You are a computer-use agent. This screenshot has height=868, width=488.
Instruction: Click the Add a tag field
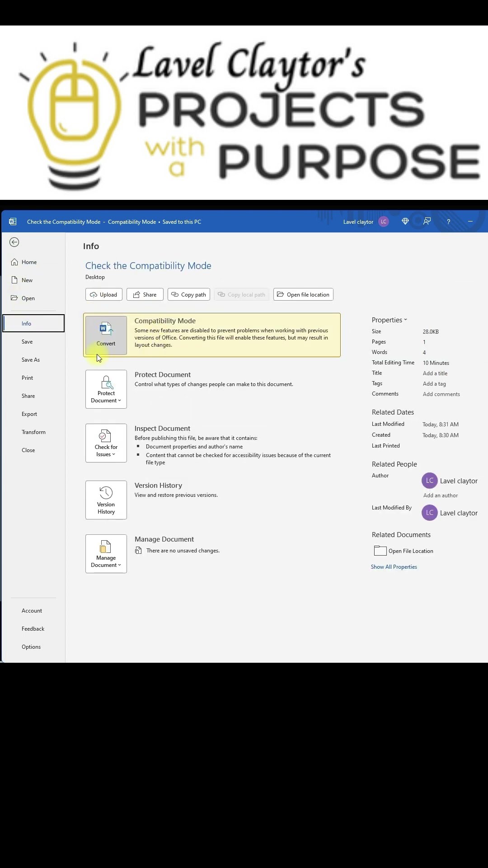[x=434, y=384]
